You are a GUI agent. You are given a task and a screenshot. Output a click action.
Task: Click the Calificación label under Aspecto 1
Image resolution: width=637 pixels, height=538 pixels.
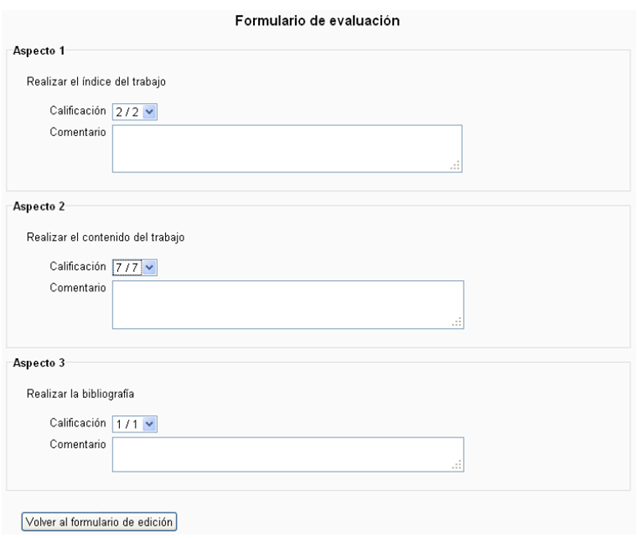(77, 111)
